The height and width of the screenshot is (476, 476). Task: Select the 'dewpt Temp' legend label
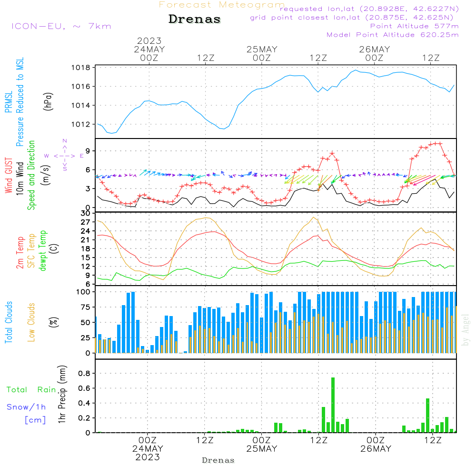42,250
